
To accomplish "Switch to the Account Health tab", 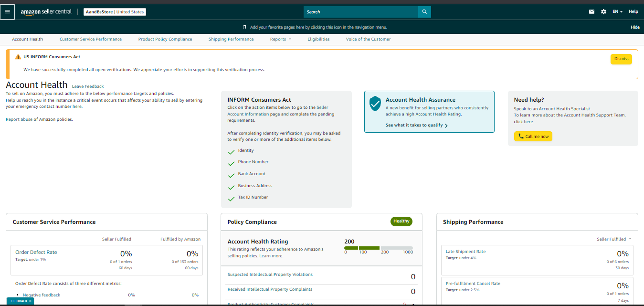I will pos(27,39).
